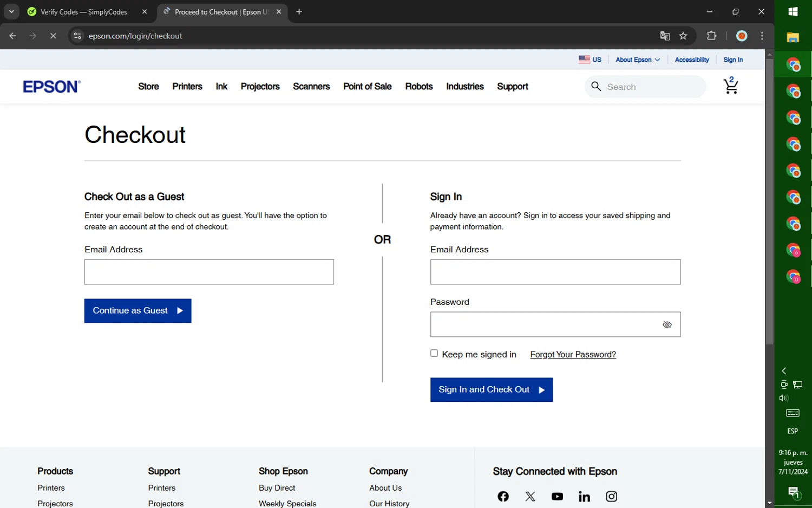Click the page vertical scrollbar thumb
The height and width of the screenshot is (508, 812).
[769, 201]
